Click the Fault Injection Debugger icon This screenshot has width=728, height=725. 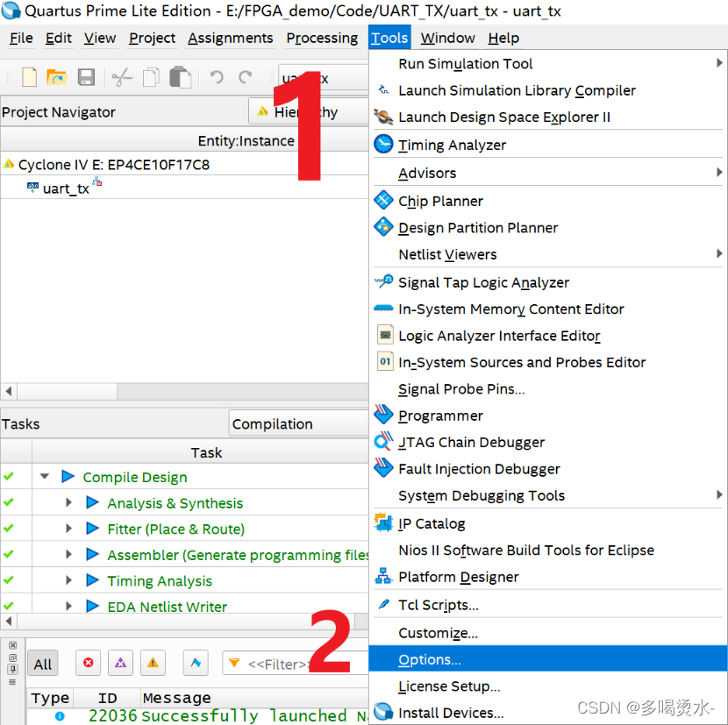(383, 467)
